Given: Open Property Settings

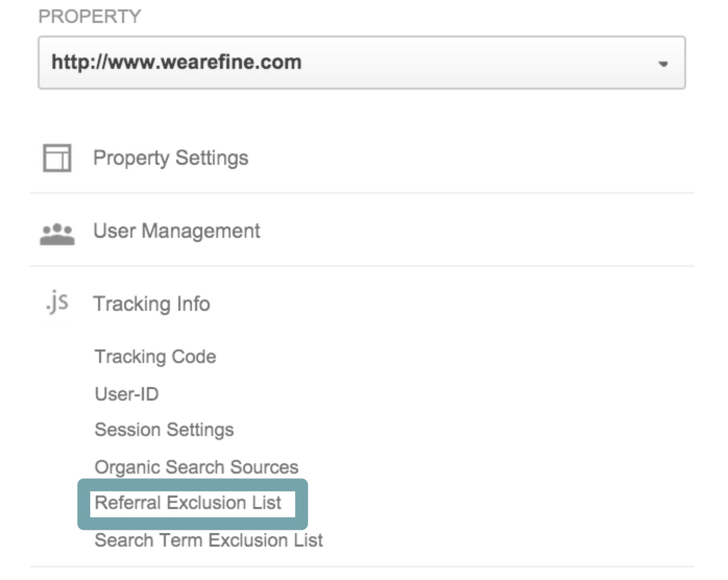Looking at the screenshot, I should (x=171, y=158).
